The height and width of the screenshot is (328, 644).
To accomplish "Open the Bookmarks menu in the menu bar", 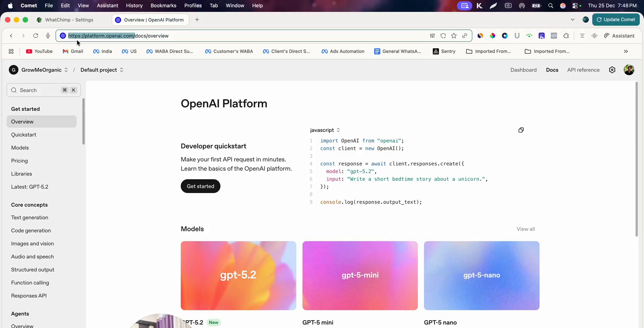I will tap(163, 6).
